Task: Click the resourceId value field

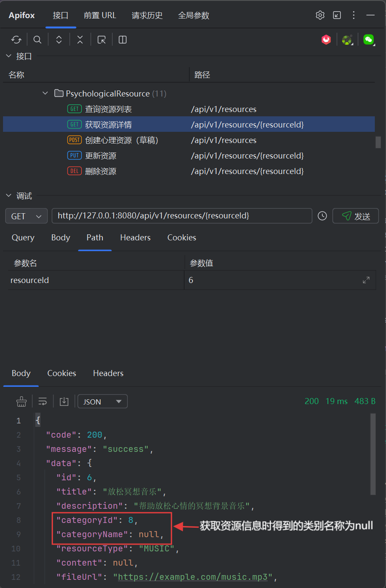Action: pos(280,280)
